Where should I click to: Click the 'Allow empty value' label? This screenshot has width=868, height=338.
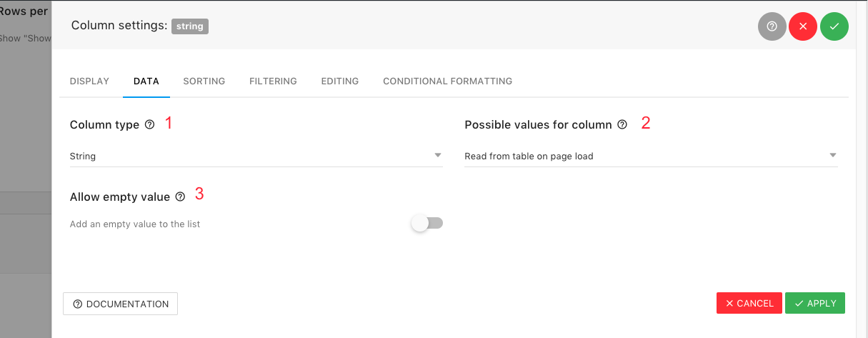[120, 197]
